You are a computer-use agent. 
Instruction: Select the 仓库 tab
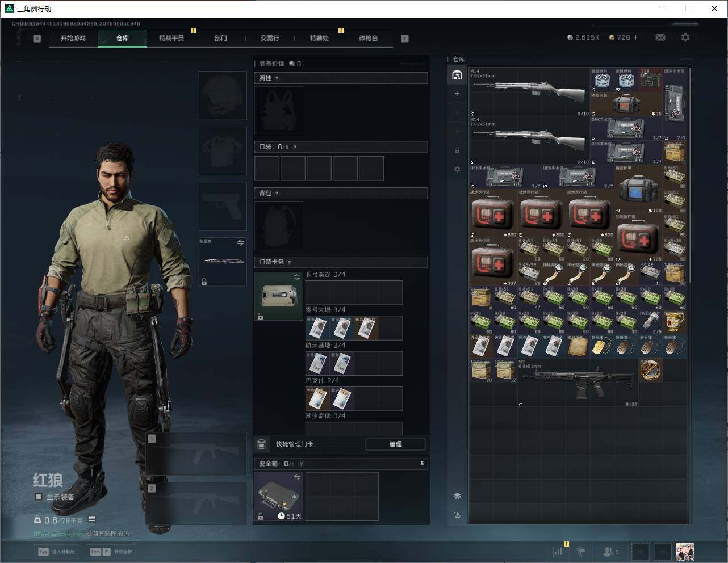coord(122,38)
